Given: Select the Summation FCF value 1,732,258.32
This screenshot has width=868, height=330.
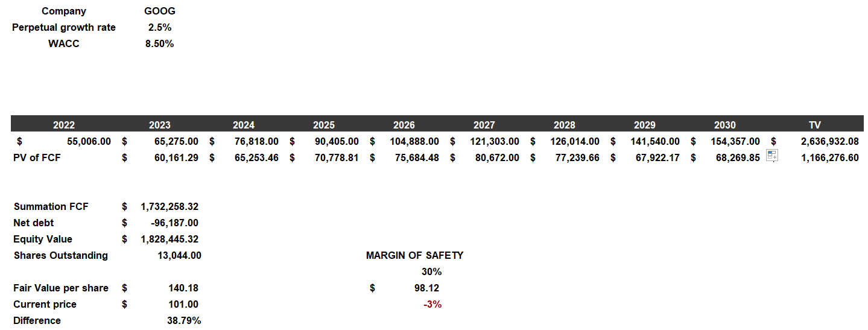Looking at the screenshot, I should (169, 206).
